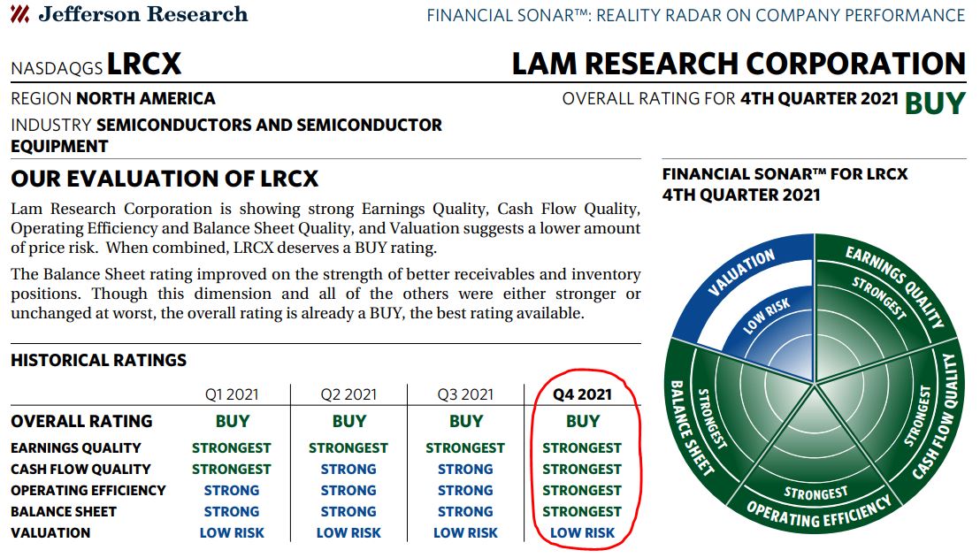Click the HISTORICAL RATINGS heading
The image size is (980, 558).
tap(99, 360)
